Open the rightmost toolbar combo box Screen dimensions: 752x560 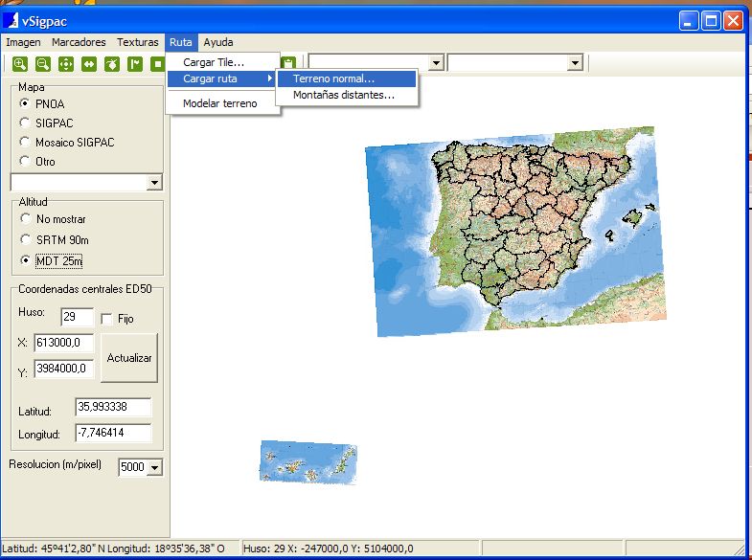[x=575, y=63]
